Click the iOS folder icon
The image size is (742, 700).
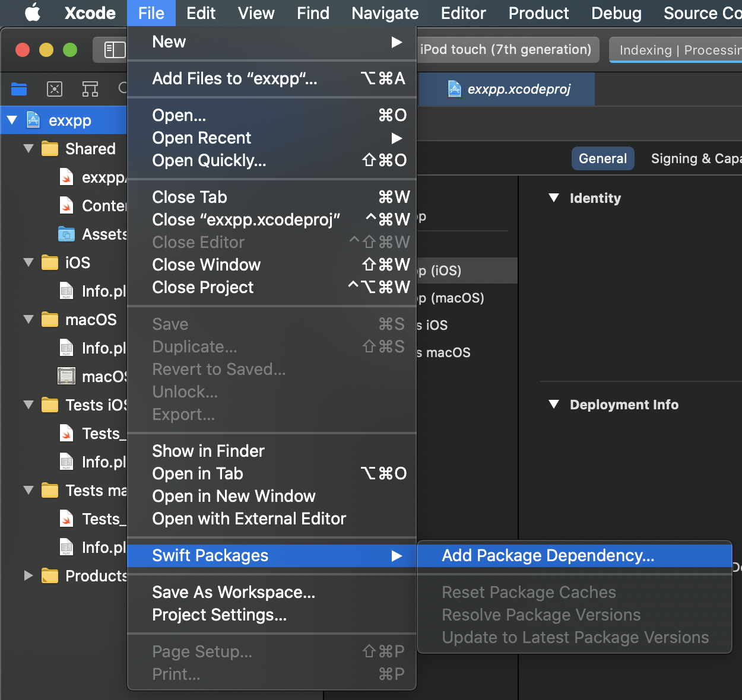click(50, 262)
